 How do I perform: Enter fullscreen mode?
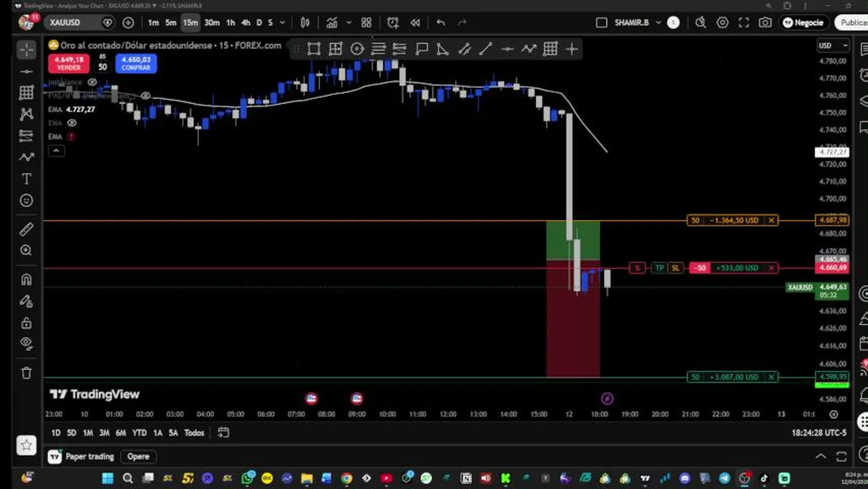pos(744,22)
